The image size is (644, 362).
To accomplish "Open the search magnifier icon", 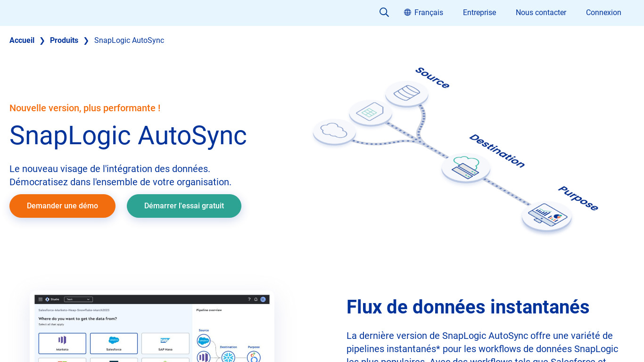I will [384, 13].
